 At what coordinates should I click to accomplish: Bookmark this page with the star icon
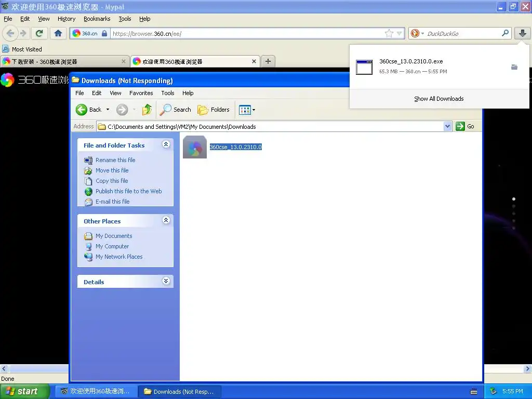point(389,33)
